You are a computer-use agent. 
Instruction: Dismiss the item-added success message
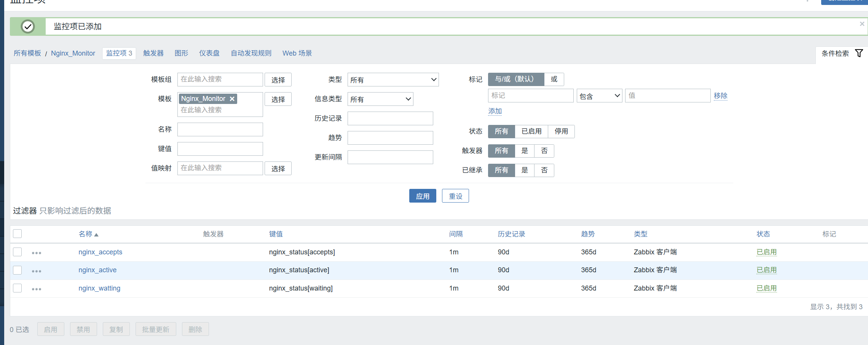pyautogui.click(x=862, y=24)
